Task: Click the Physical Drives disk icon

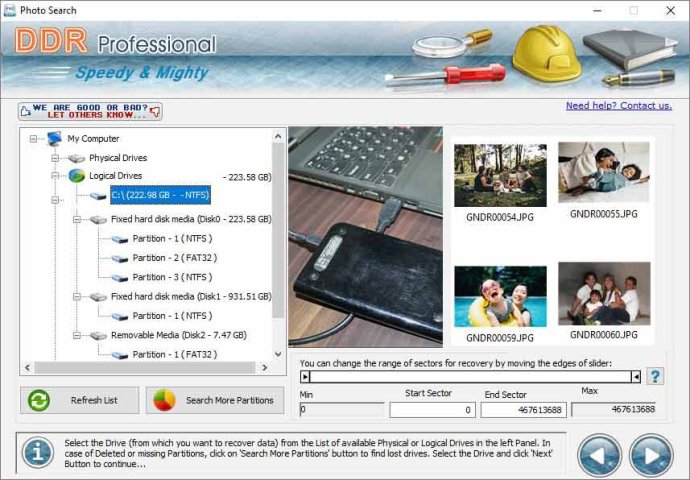Action: pos(77,158)
